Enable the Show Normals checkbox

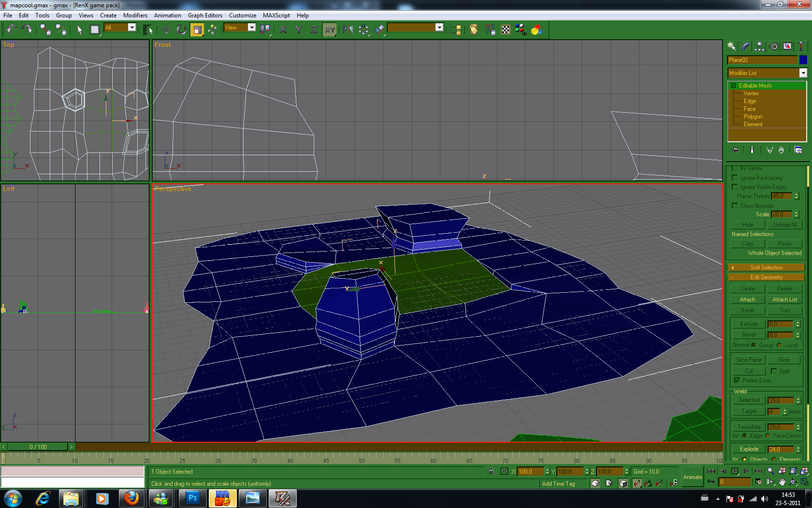735,206
